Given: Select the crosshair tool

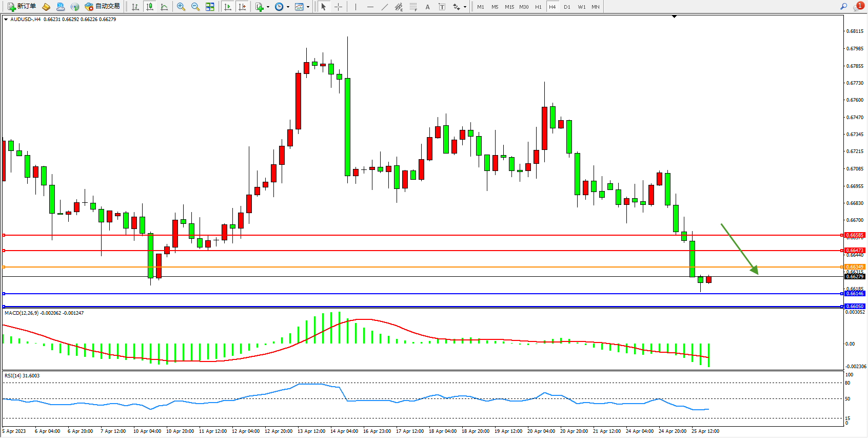Looking at the screenshot, I should 339,7.
